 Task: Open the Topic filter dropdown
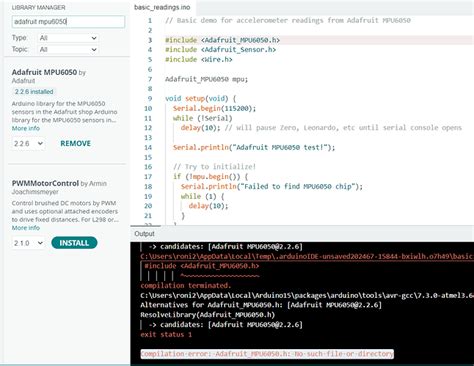coord(68,49)
